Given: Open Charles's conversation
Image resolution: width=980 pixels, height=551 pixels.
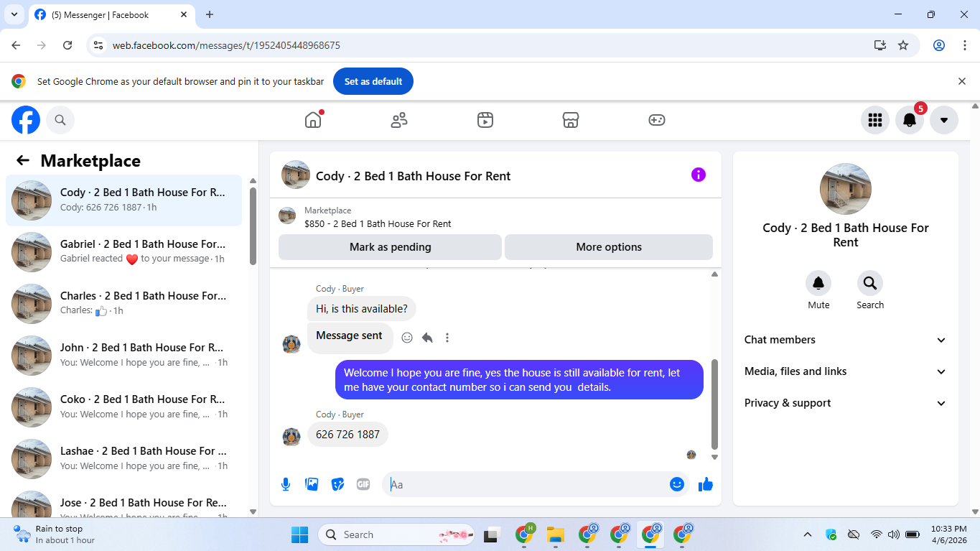Looking at the screenshot, I should click(x=123, y=303).
